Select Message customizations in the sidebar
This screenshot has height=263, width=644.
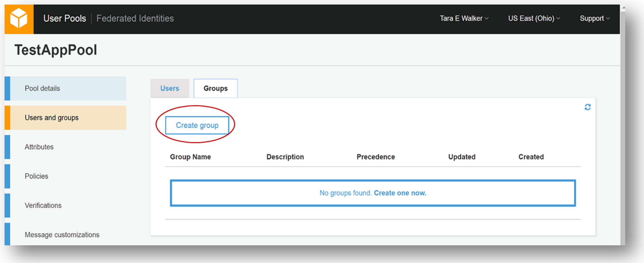[x=62, y=235]
